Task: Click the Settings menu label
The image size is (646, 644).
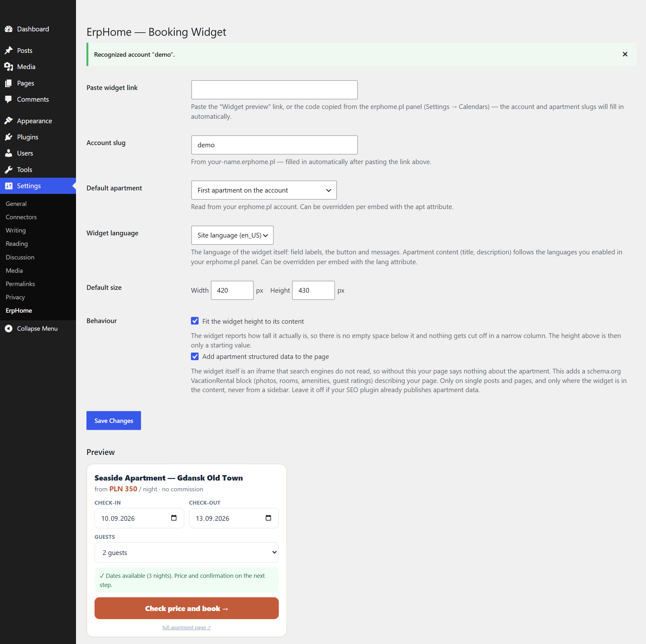Action: point(29,186)
